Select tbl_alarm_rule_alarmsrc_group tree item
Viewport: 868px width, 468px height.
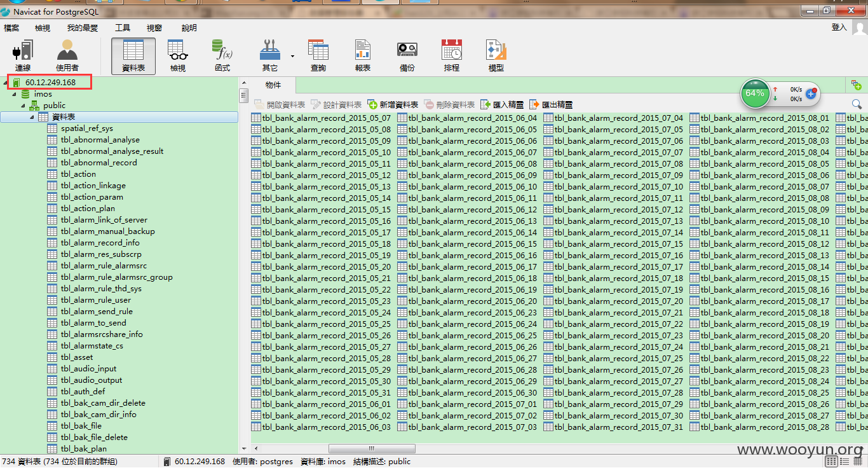point(117,277)
